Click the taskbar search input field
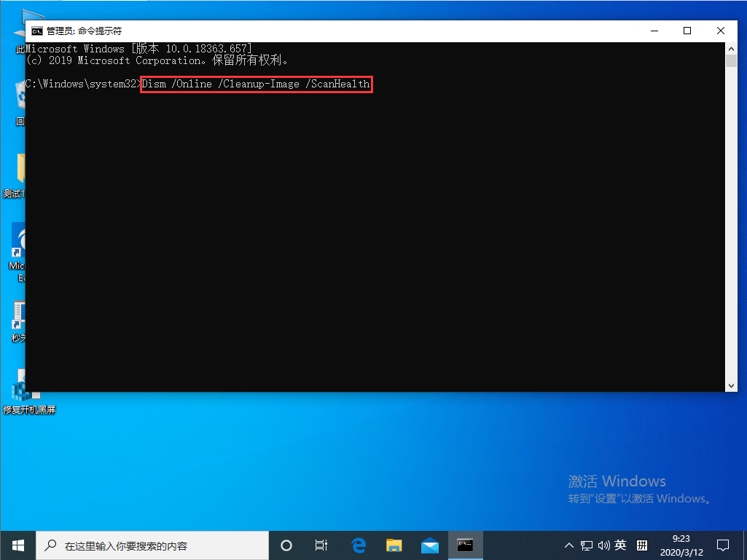This screenshot has height=560, width=747. [x=153, y=545]
